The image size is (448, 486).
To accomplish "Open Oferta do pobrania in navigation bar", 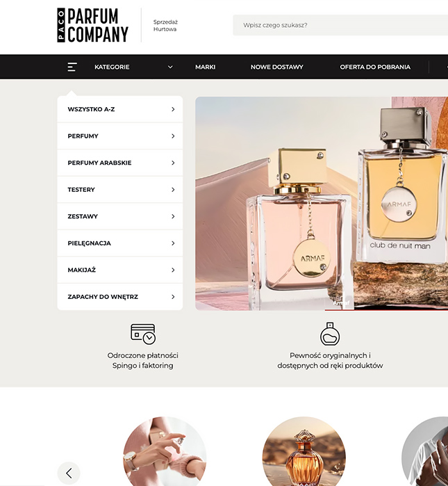I will (x=375, y=67).
